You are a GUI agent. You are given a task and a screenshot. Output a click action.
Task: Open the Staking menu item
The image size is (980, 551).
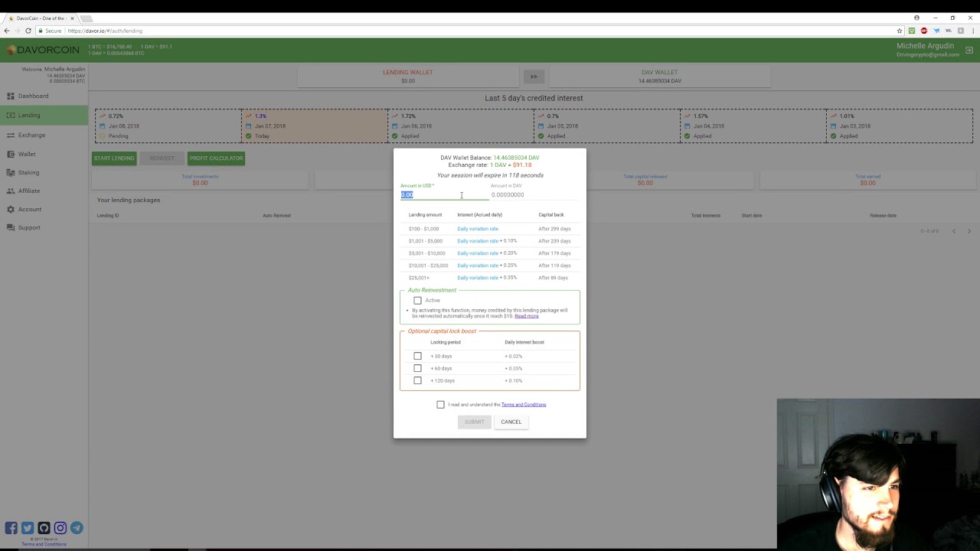44,173
